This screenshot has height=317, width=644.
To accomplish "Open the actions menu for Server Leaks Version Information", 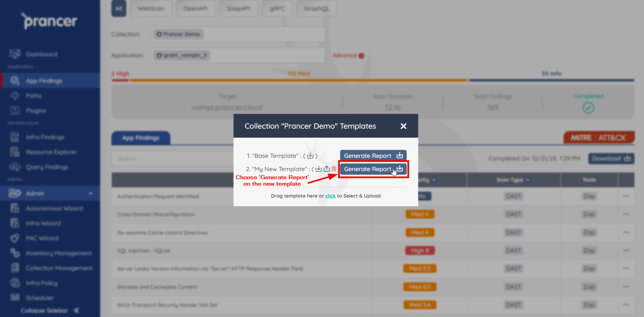I will [626, 268].
